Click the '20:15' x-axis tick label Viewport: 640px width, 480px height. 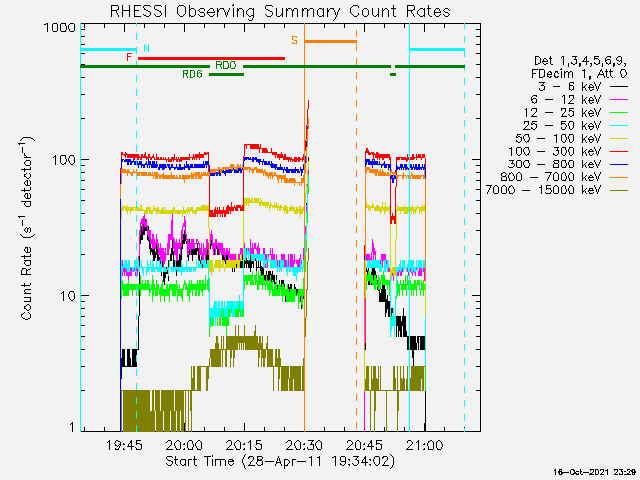[x=244, y=445]
